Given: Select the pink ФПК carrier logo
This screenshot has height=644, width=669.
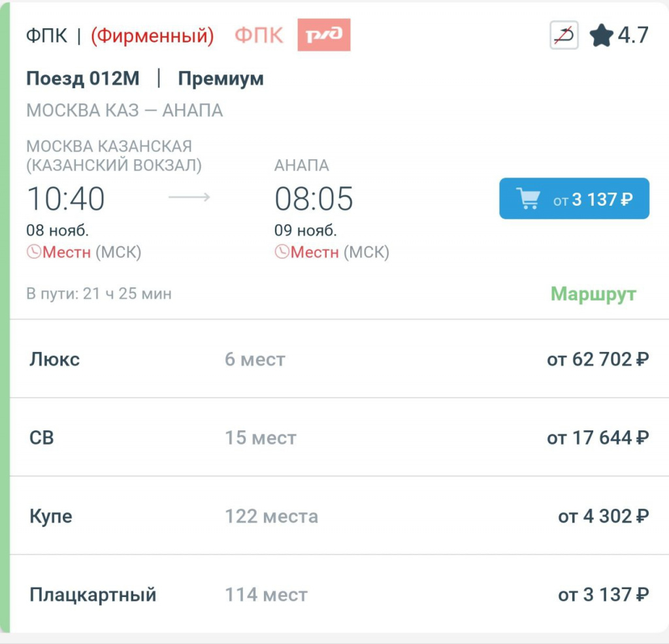Looking at the screenshot, I should click(x=259, y=33).
